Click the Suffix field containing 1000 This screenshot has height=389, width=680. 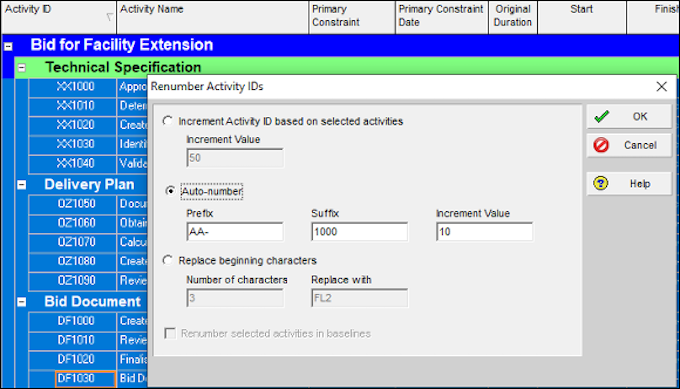tap(360, 232)
